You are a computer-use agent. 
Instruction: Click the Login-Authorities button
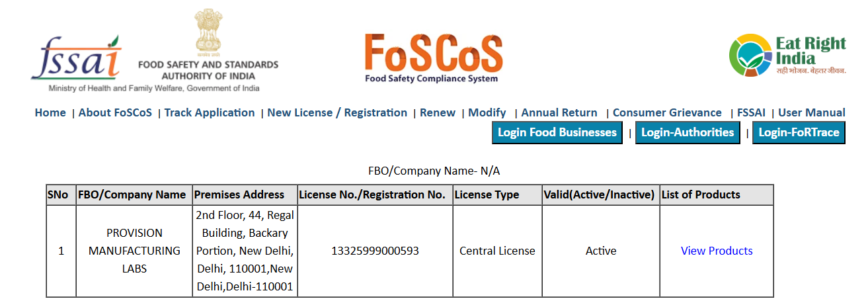688,132
